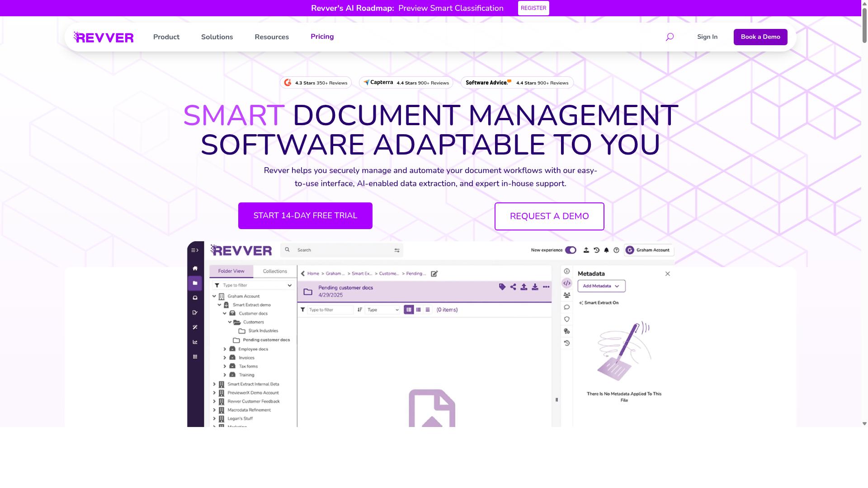This screenshot has width=868, height=488.
Task: Switch to grid thumbnail view
Action: pos(419,310)
